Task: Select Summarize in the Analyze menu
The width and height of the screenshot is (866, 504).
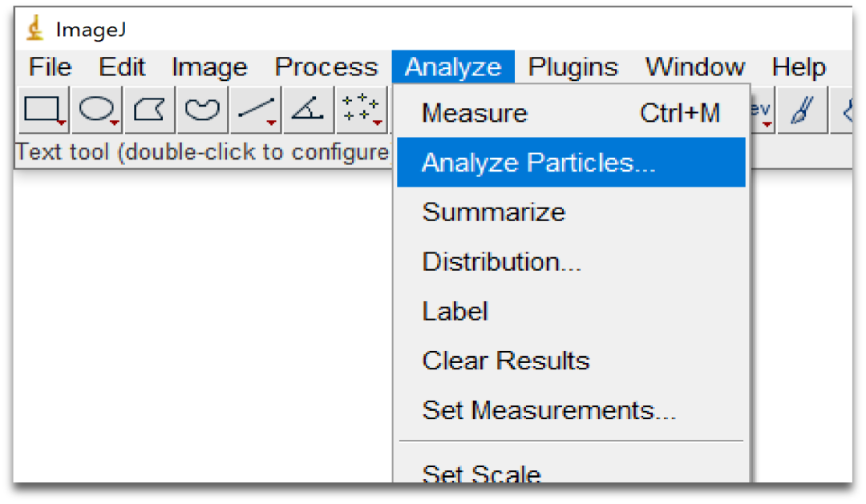Action: click(493, 212)
